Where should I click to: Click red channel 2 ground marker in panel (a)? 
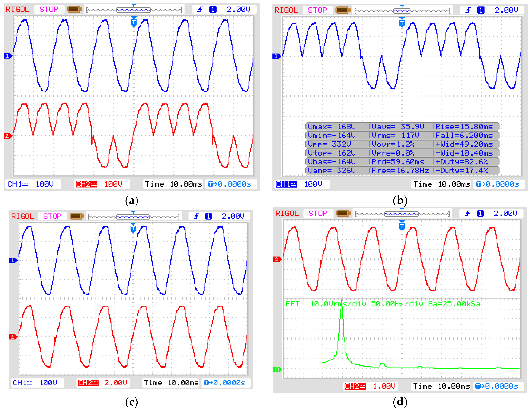(x=8, y=136)
